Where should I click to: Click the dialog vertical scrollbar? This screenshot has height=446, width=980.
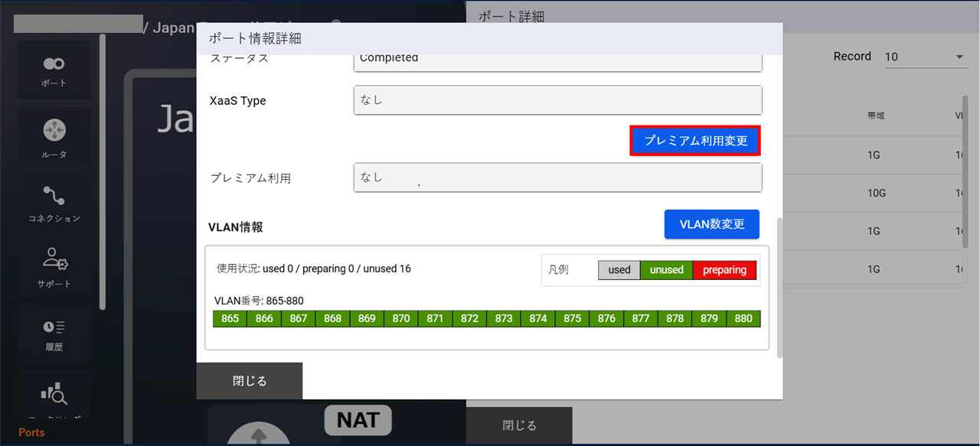coord(779,288)
